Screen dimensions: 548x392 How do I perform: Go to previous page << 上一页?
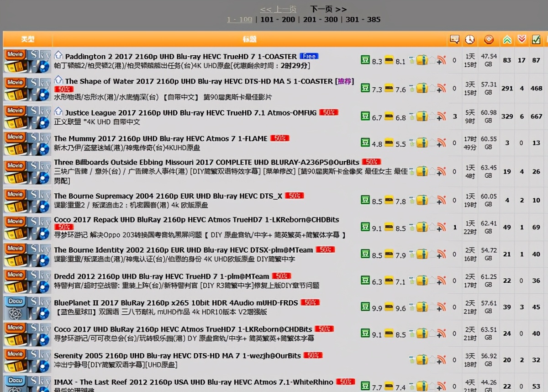(x=278, y=9)
